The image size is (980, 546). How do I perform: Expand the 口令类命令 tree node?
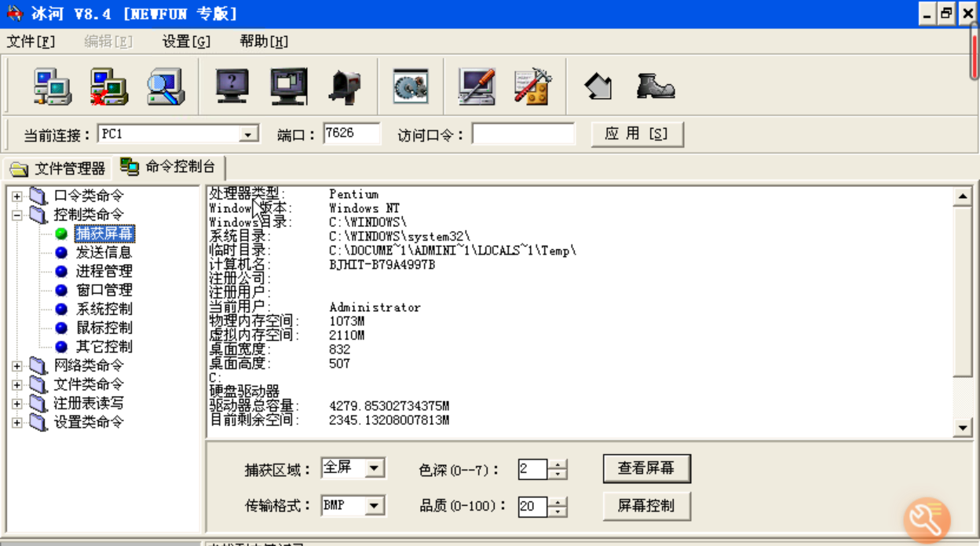[17, 196]
